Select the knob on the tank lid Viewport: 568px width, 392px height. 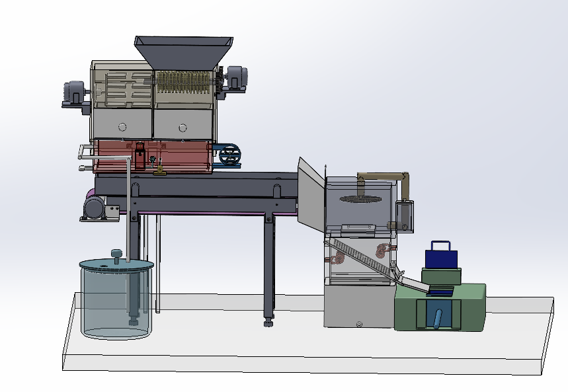[x=116, y=256]
